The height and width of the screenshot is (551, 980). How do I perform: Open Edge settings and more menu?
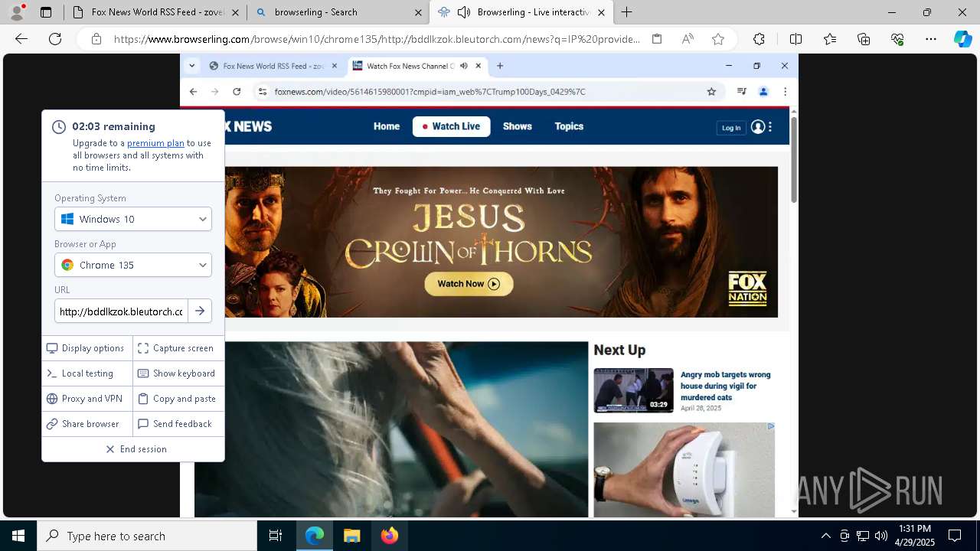pyautogui.click(x=931, y=39)
